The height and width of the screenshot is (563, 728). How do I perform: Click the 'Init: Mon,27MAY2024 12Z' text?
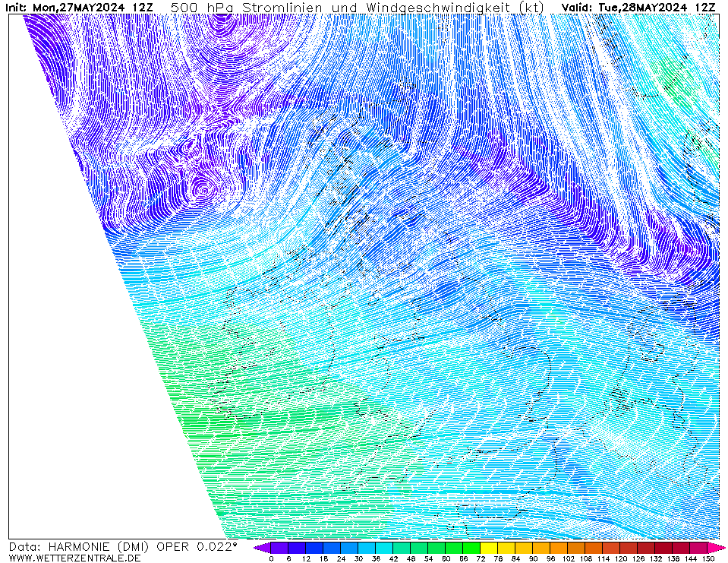[79, 8]
